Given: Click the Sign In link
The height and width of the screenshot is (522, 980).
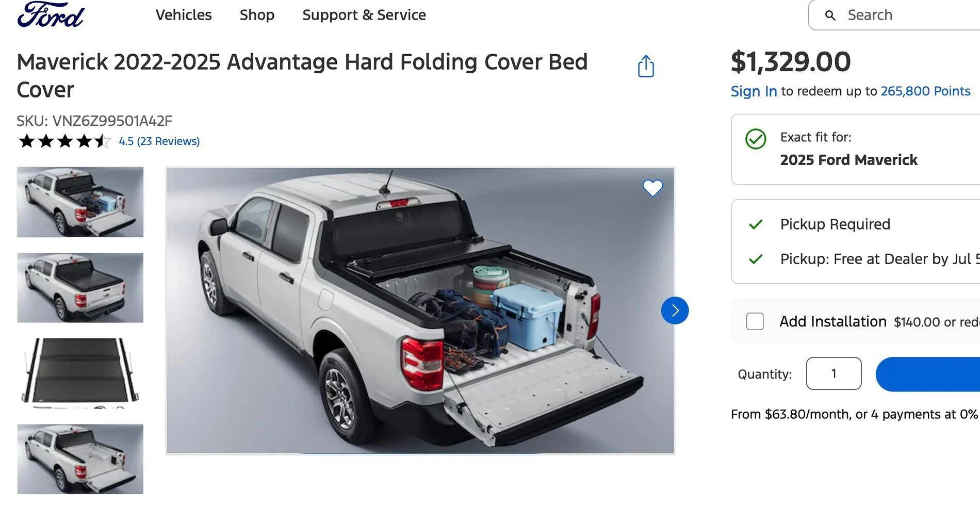Looking at the screenshot, I should pos(754,91).
